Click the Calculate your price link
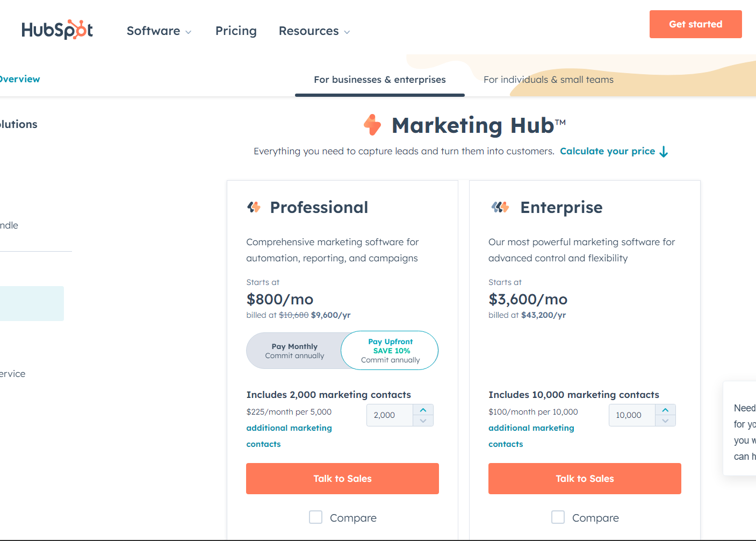756x541 pixels. point(607,151)
